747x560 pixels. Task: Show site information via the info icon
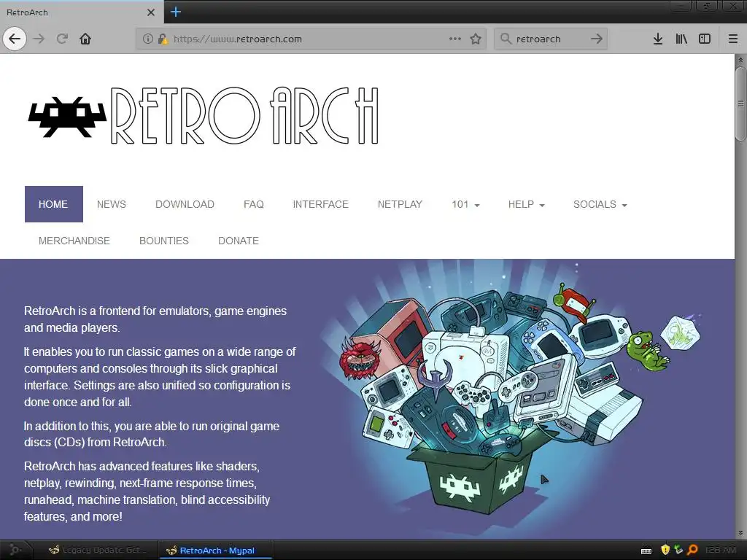(147, 39)
